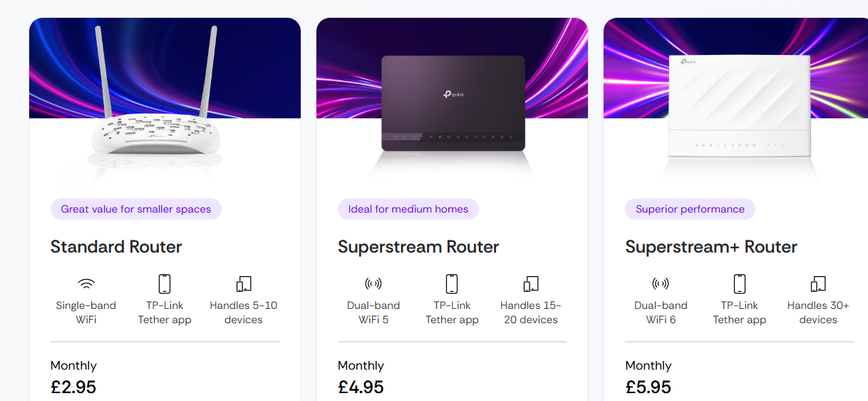The height and width of the screenshot is (401, 868).
Task: Click the Great value for smaller spaces badge
Action: pyautogui.click(x=136, y=209)
